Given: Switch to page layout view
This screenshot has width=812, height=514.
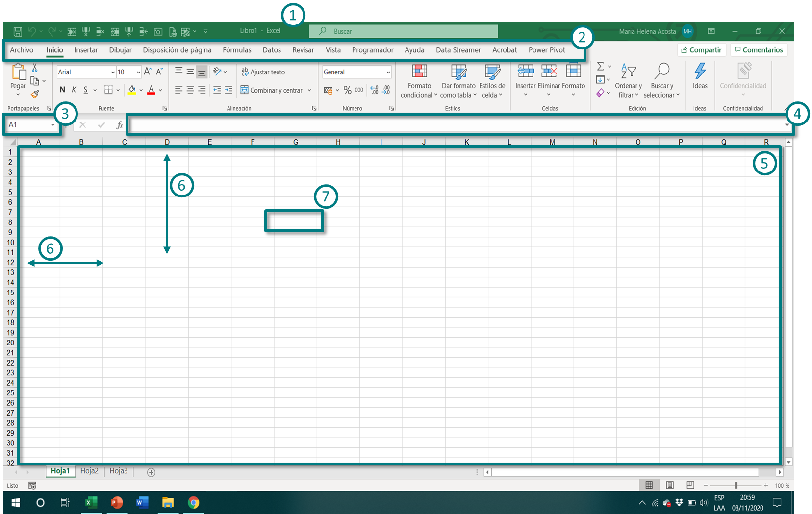Looking at the screenshot, I should click(x=670, y=485).
